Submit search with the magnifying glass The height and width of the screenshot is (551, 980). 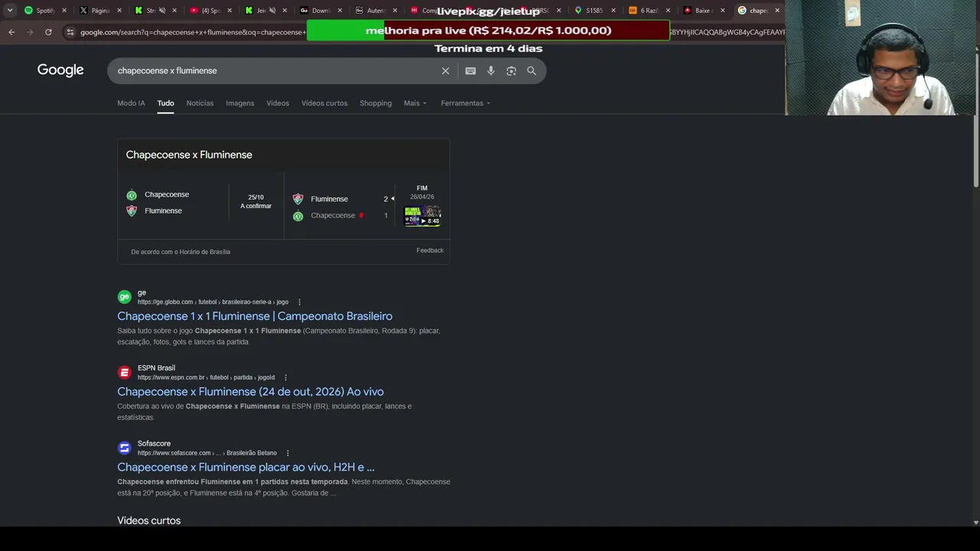[531, 70]
